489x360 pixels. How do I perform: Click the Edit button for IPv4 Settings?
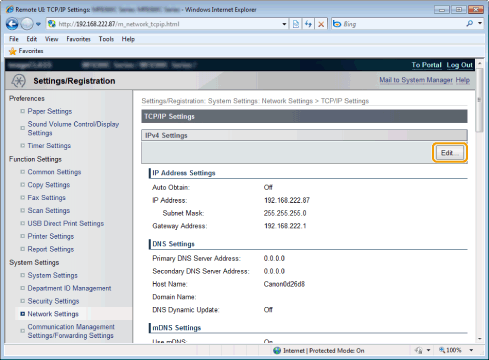coord(450,153)
